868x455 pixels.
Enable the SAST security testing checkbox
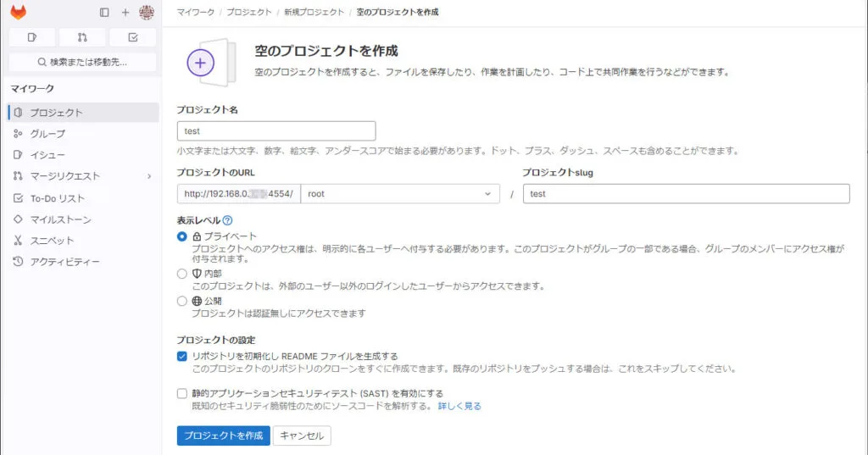click(x=181, y=393)
